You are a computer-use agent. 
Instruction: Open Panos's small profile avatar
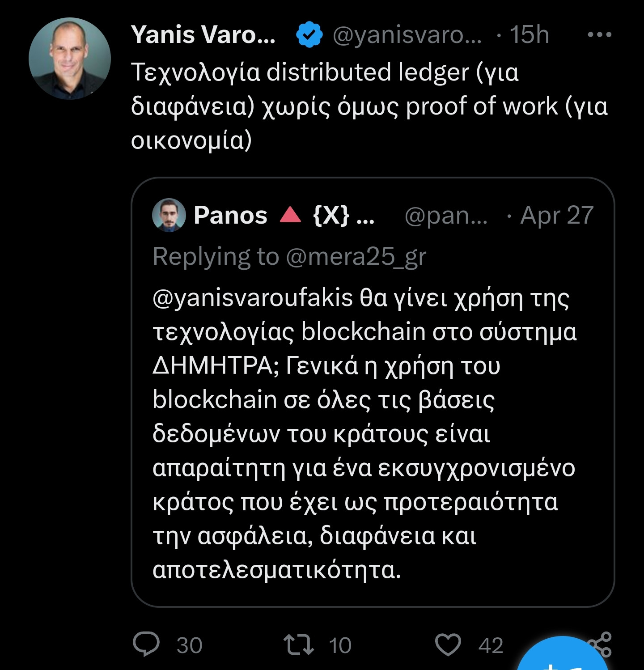[x=169, y=215]
